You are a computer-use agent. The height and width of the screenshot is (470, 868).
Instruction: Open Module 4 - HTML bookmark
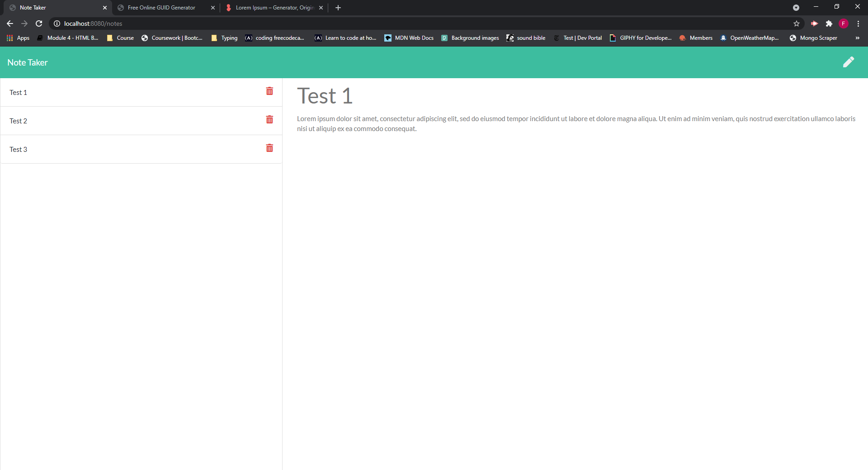click(x=68, y=38)
